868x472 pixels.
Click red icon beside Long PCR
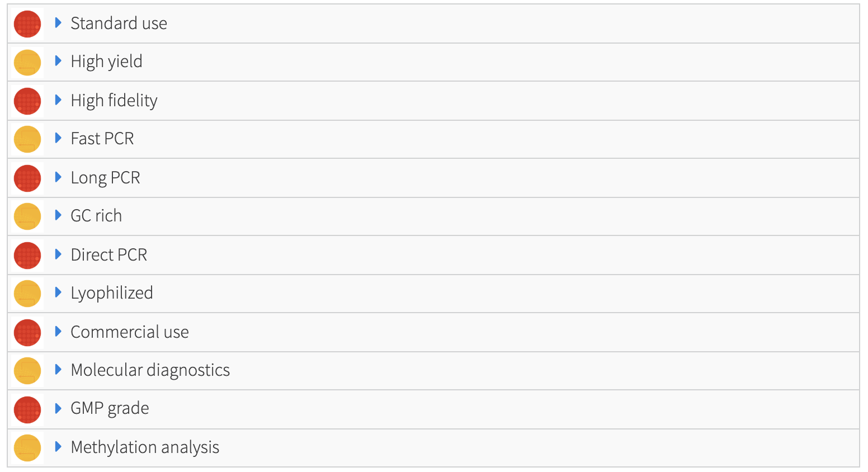tap(27, 178)
